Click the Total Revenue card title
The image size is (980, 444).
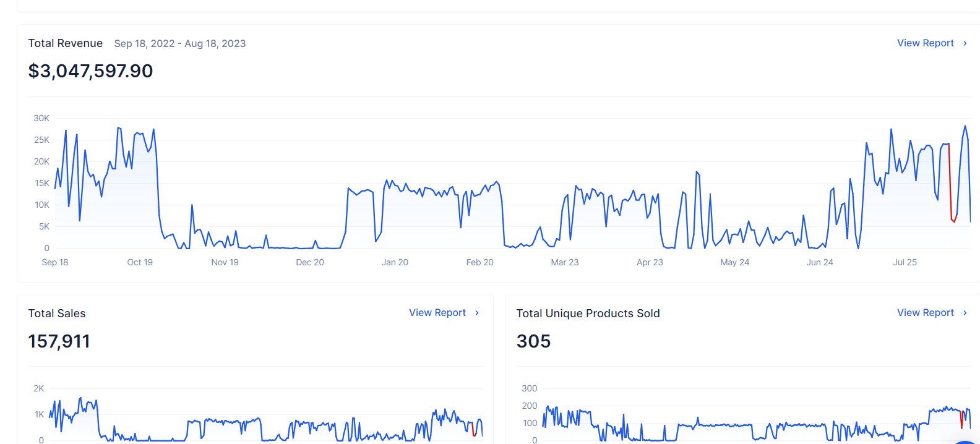(66, 43)
